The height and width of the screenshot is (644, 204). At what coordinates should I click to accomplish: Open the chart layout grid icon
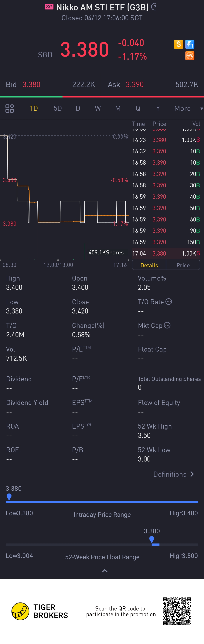pos(10,108)
